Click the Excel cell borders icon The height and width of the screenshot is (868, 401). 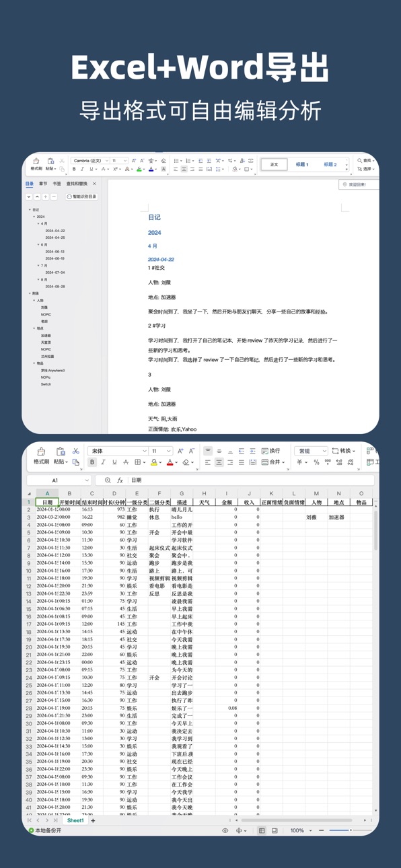137,462
